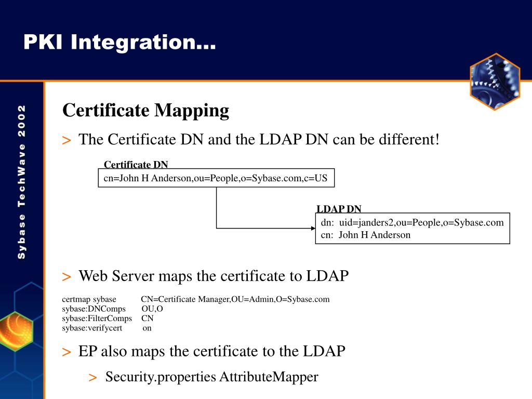Select 'CN=Certificate Manager,OU=Admin,O=Sybase.com' value

coord(235,299)
